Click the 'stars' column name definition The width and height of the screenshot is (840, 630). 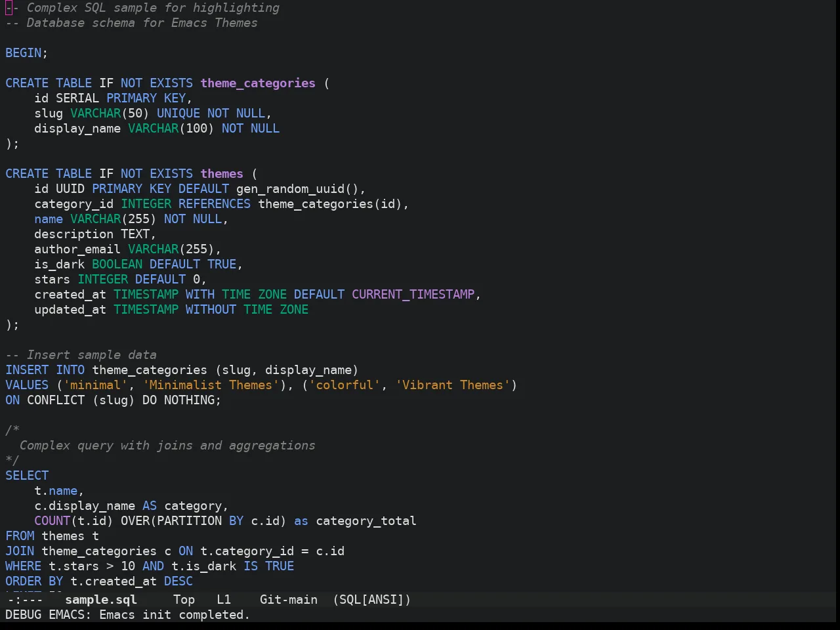pyautogui.click(x=52, y=279)
